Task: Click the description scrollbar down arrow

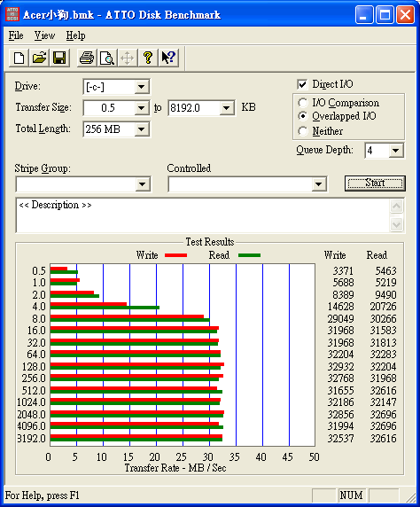Action: 396,224
